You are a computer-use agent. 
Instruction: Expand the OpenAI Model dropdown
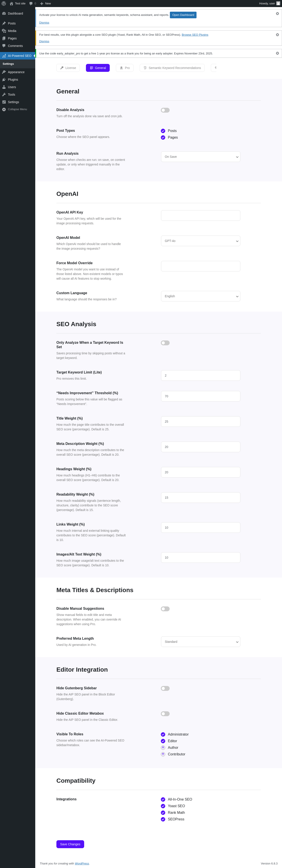coord(200,241)
